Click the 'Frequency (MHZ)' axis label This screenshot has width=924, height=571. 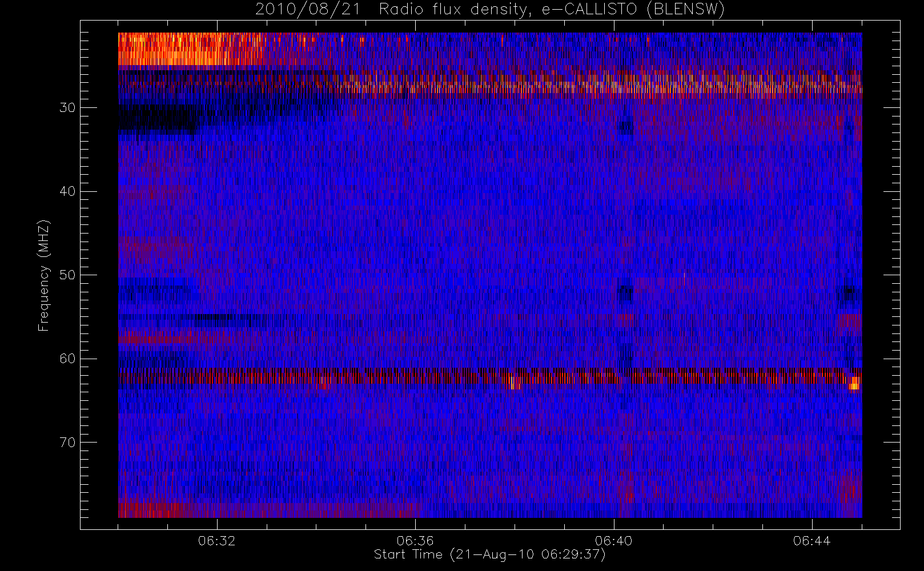44,275
